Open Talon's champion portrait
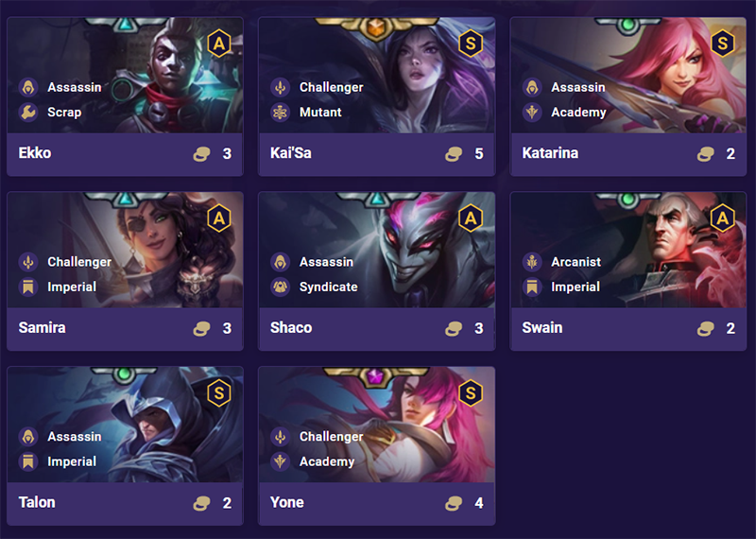The image size is (756, 539). pyautogui.click(x=125, y=425)
